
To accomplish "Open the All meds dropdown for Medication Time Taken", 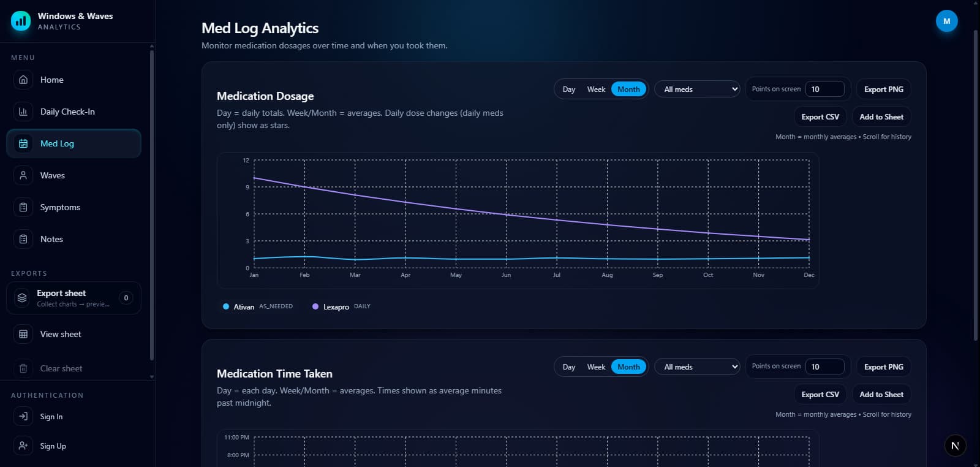I will tap(697, 366).
